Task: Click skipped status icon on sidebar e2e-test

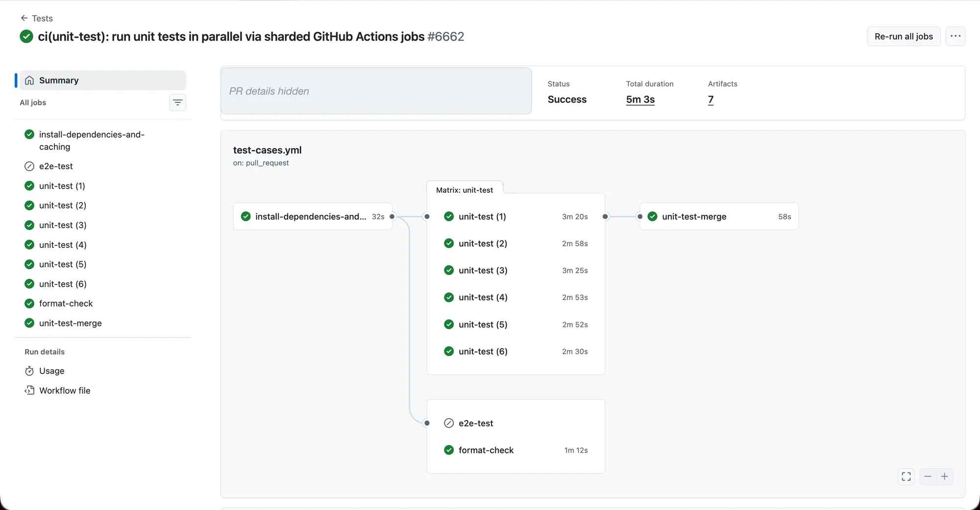Action: [x=29, y=166]
